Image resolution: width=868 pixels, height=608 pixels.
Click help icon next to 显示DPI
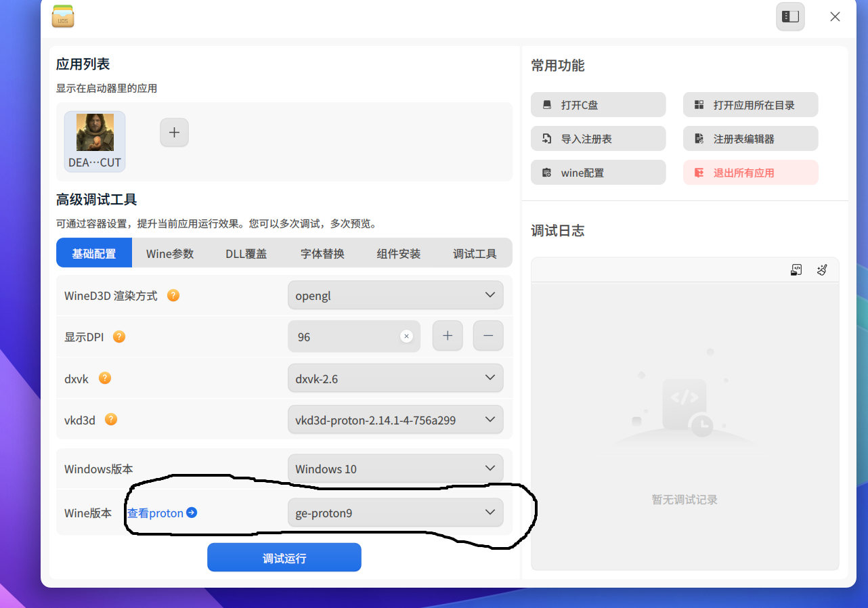point(119,336)
